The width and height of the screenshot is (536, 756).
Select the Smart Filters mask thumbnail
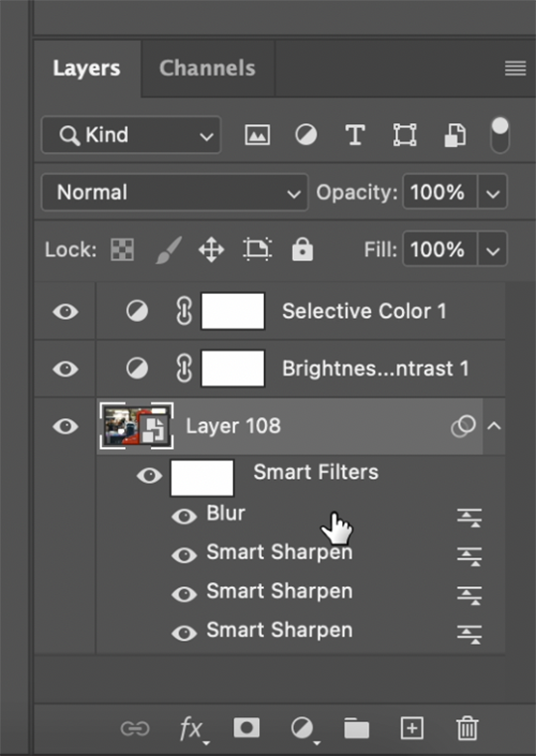[x=202, y=477]
